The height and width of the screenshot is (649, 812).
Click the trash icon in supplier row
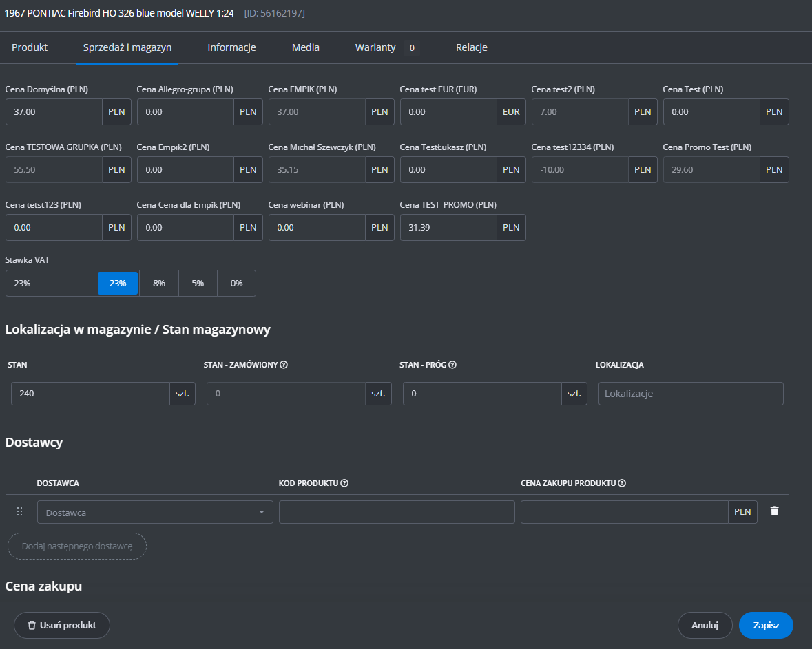coord(774,511)
